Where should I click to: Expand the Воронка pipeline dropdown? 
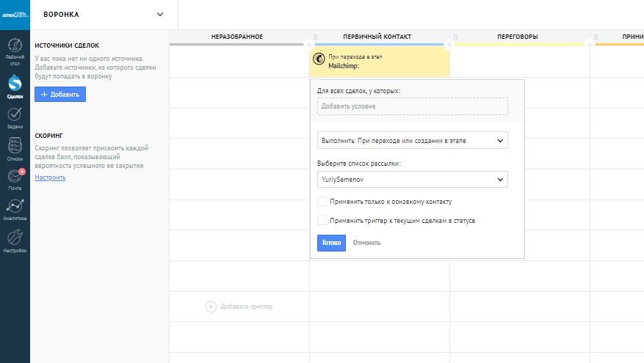pyautogui.click(x=160, y=14)
